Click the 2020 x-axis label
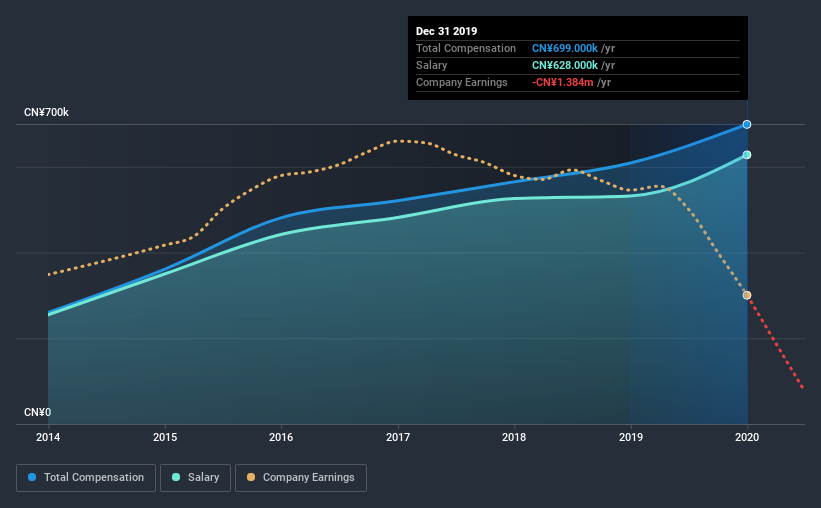This screenshot has width=821, height=508. (747, 437)
